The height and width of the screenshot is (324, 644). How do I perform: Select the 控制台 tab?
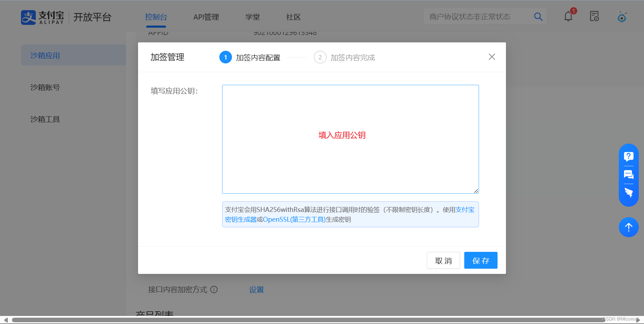click(x=156, y=17)
